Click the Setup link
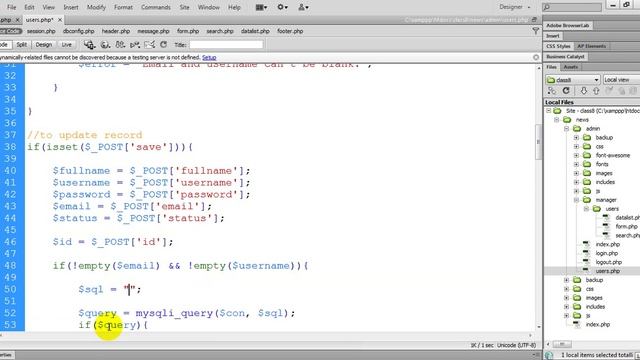The image size is (640, 360). tap(209, 58)
